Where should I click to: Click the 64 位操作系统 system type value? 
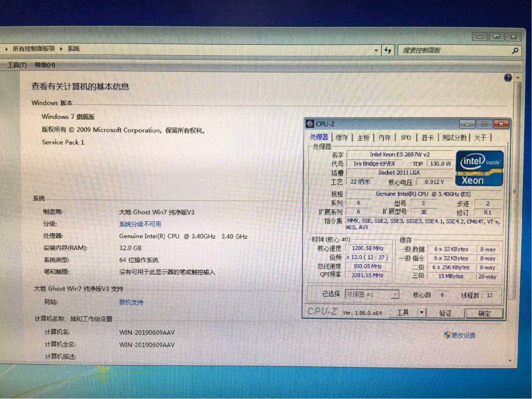coord(139,260)
